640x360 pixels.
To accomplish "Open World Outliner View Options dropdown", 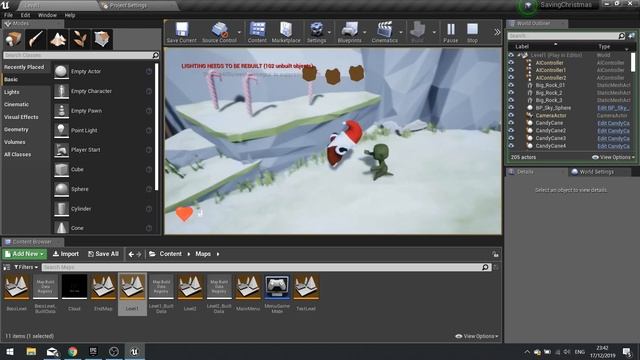I will click(x=613, y=157).
